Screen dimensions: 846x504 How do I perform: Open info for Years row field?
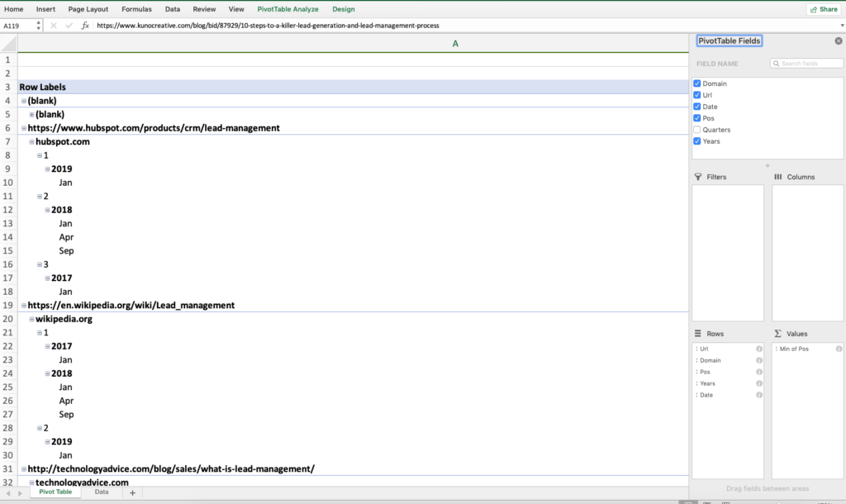click(x=759, y=383)
